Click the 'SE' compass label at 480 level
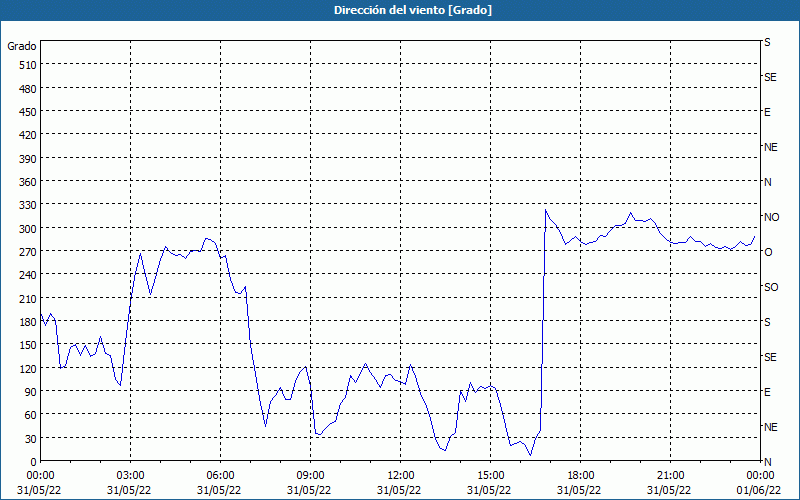 point(770,78)
